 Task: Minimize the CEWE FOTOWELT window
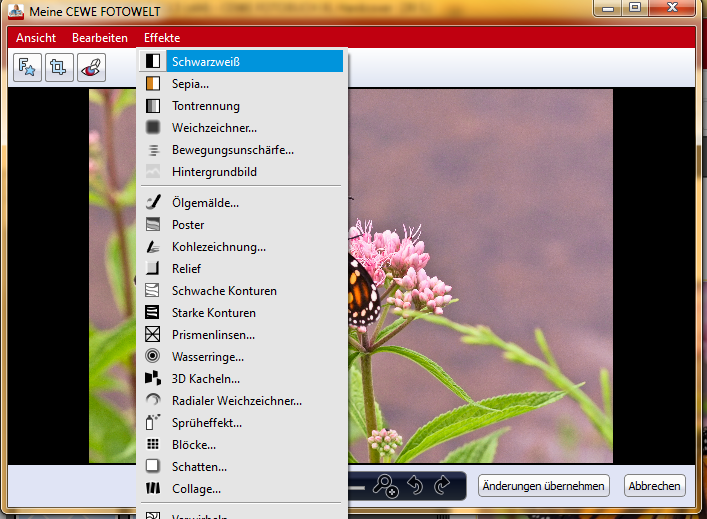click(608, 8)
